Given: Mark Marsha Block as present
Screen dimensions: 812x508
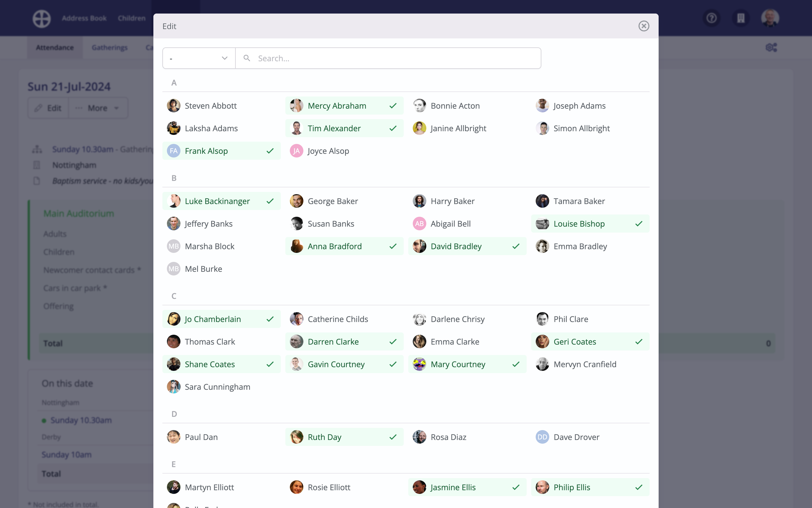Looking at the screenshot, I should [x=221, y=246].
